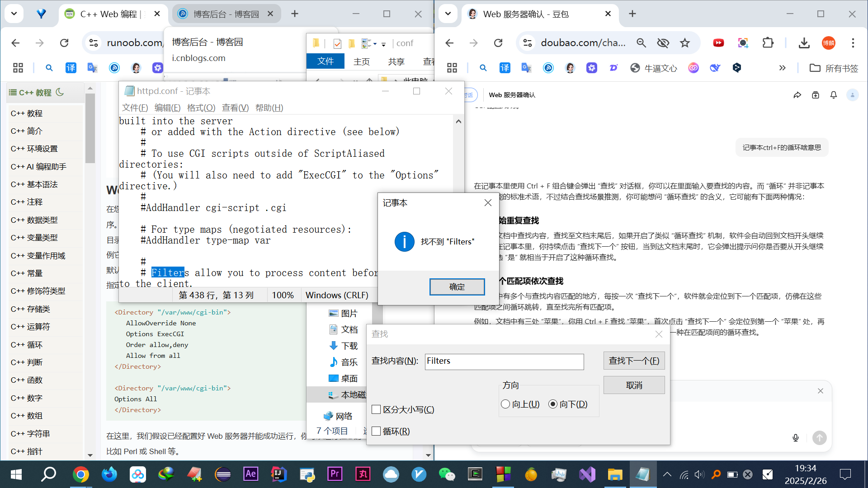This screenshot has height=488, width=868.
Task: Click the 查找下一个 button
Action: pyautogui.click(x=633, y=361)
